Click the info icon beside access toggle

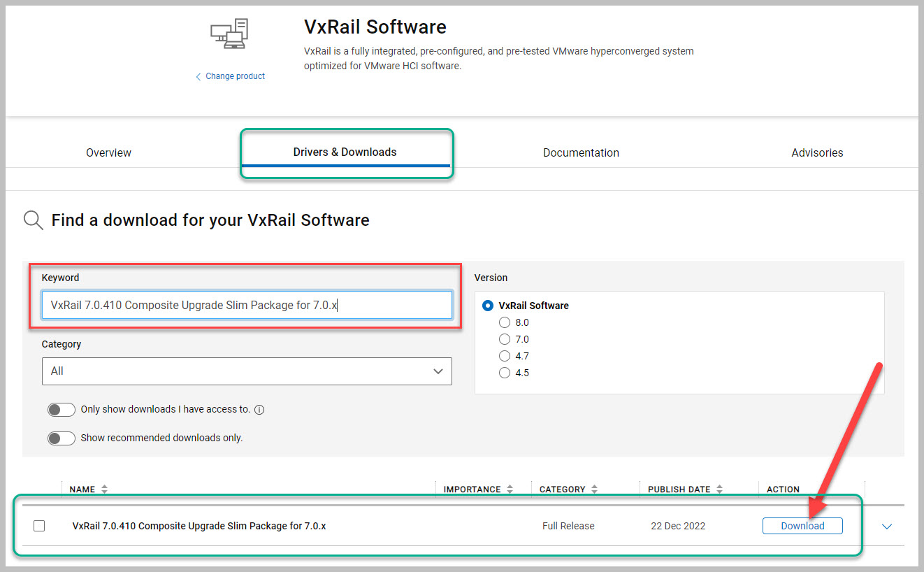point(259,410)
